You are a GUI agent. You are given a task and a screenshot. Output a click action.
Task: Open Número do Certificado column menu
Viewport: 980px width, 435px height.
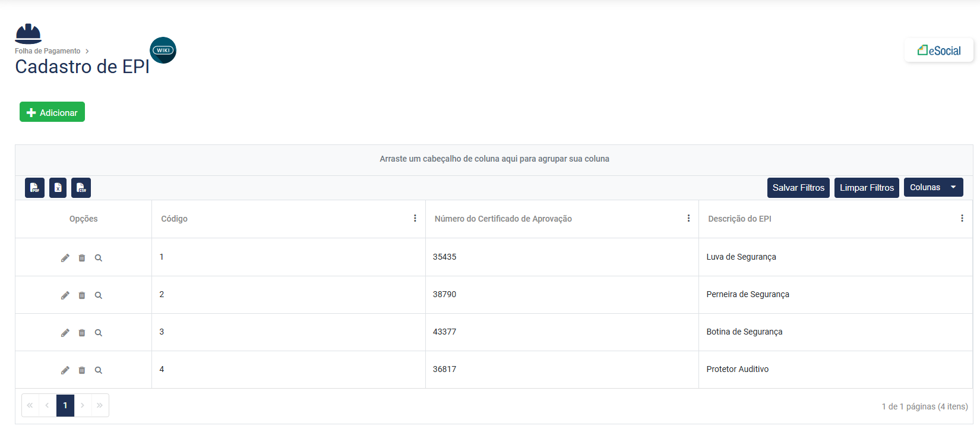tap(688, 219)
